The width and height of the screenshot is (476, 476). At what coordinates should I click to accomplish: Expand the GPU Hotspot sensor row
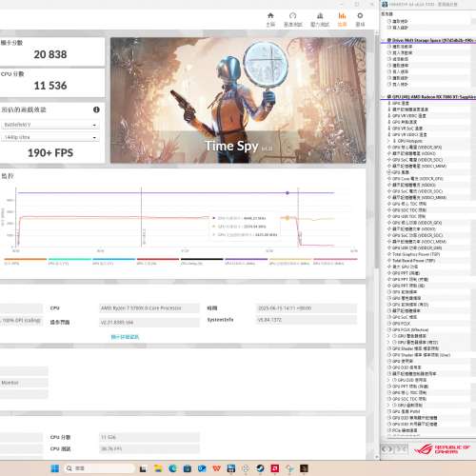(x=388, y=141)
